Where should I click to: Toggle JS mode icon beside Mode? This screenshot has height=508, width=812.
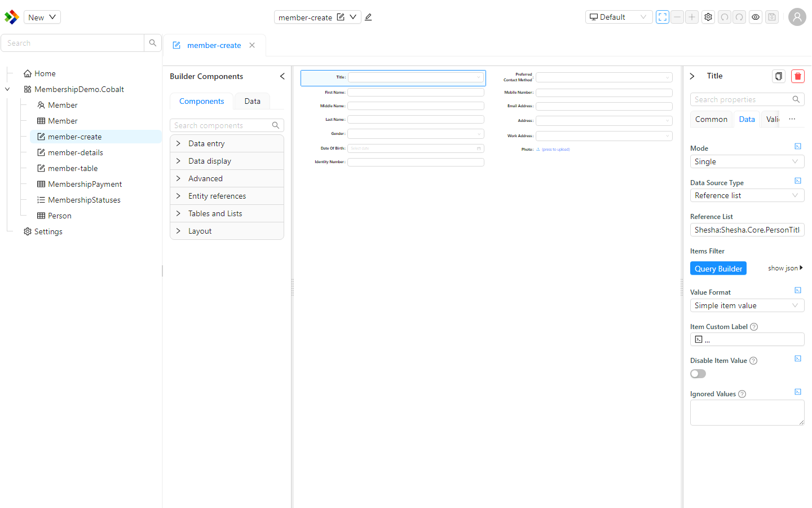pyautogui.click(x=798, y=147)
